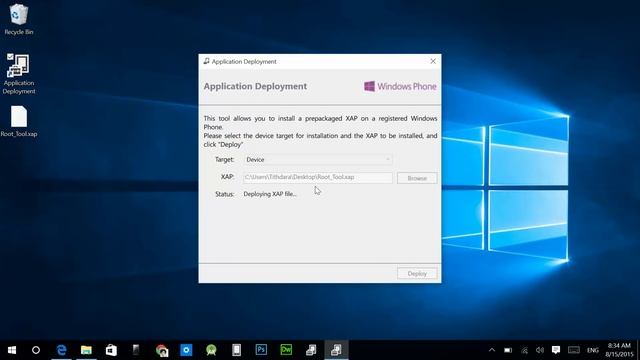Image resolution: width=640 pixels, height=360 pixels.
Task: Click the XAP file path field
Action: 318,177
